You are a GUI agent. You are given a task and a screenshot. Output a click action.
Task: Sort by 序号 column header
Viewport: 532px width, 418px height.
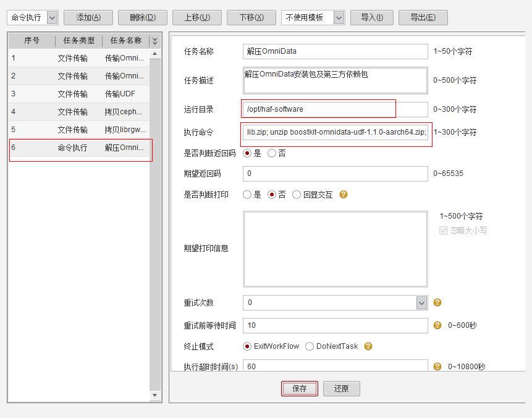click(32, 41)
